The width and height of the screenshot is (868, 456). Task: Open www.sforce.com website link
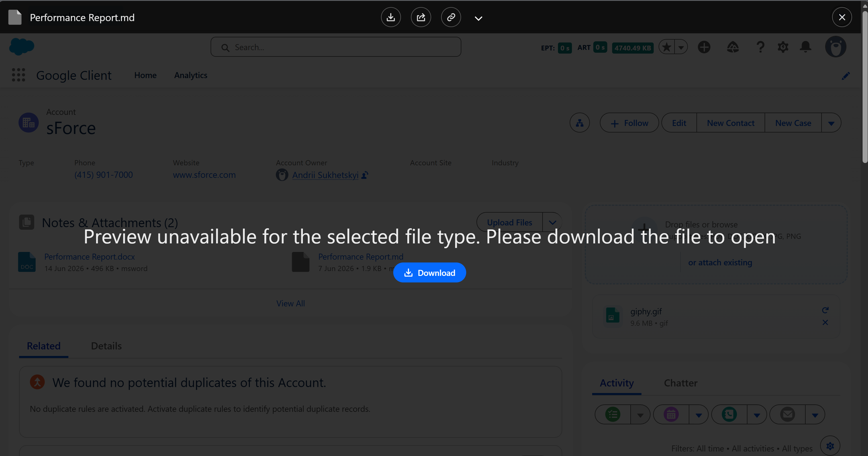pyautogui.click(x=204, y=175)
